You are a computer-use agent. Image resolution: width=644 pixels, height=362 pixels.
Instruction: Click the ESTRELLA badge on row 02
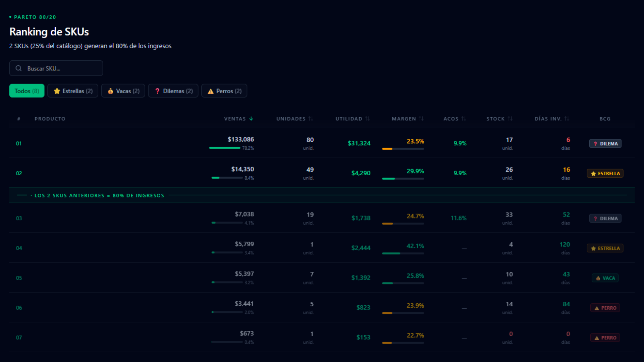[x=605, y=173]
